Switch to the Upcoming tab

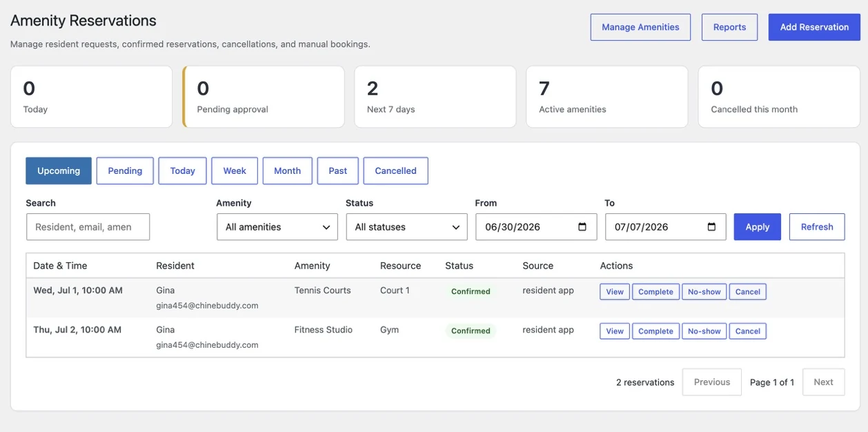[x=59, y=171]
